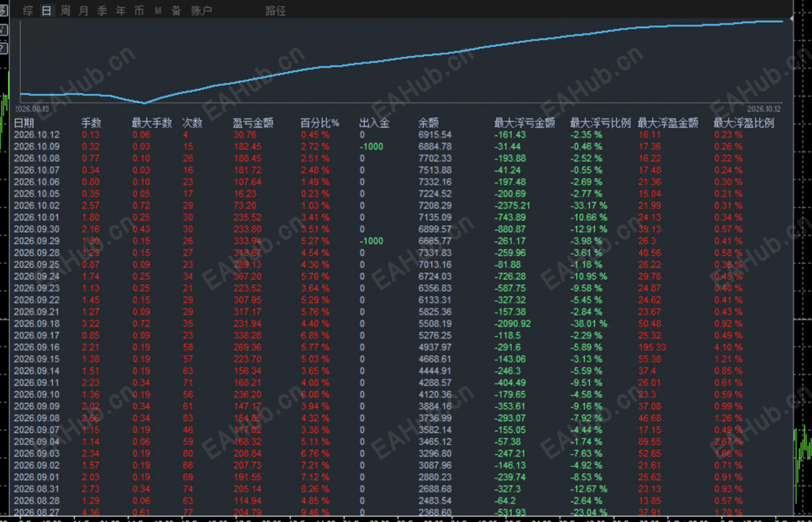Click the floating profit value 195.33
The width and height of the screenshot is (812, 522).
(652, 347)
